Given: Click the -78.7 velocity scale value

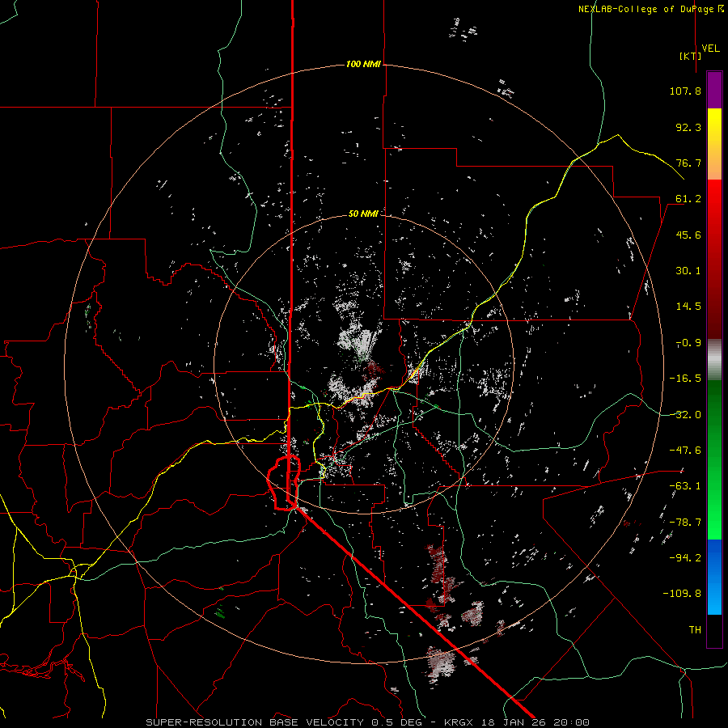Looking at the screenshot, I should tap(685, 523).
